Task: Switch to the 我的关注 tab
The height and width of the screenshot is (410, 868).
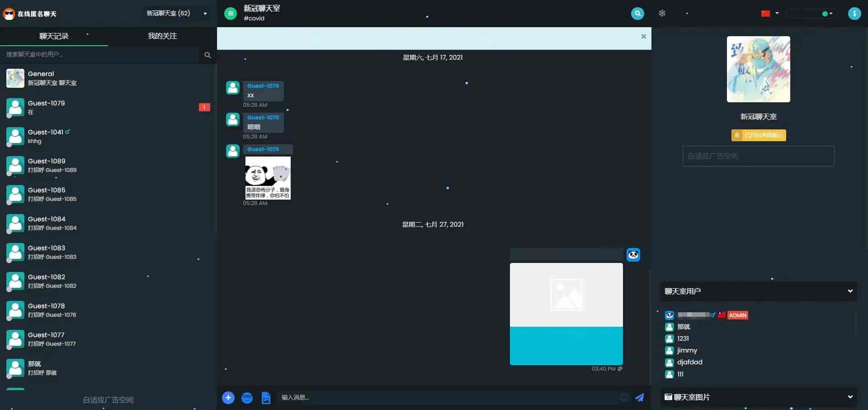Action: [162, 36]
